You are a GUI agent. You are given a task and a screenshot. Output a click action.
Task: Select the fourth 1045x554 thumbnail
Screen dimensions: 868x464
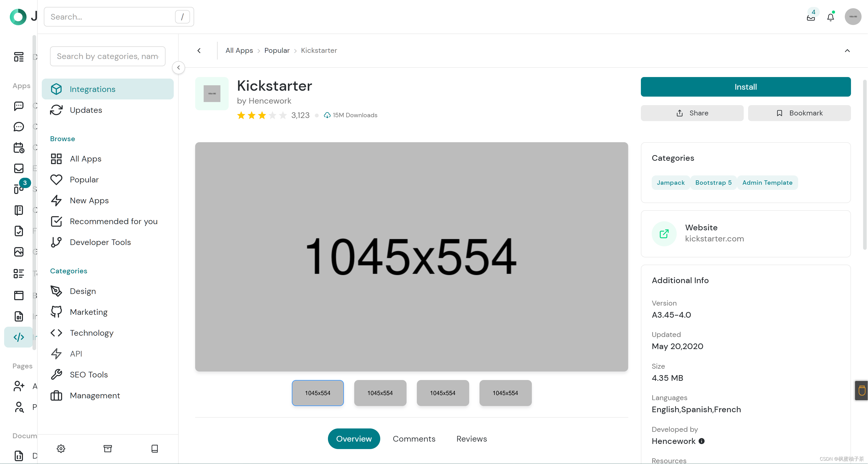click(x=506, y=393)
